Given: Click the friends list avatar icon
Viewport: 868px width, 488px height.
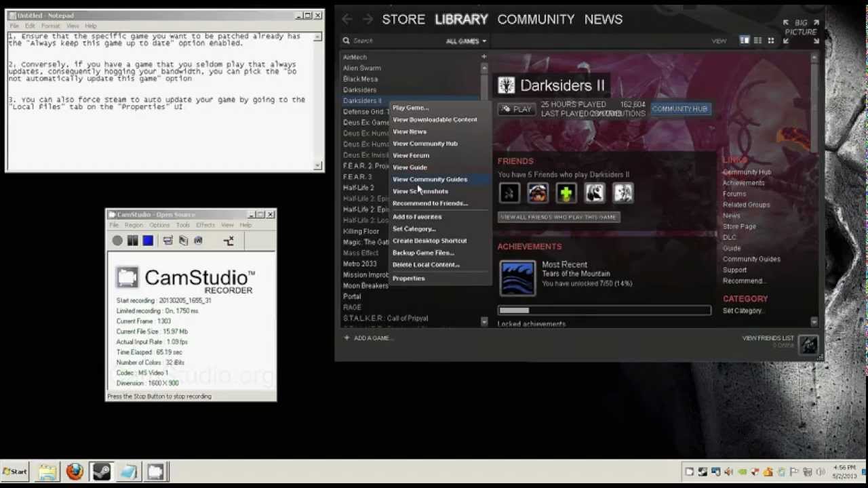Looking at the screenshot, I should pyautogui.click(x=808, y=344).
